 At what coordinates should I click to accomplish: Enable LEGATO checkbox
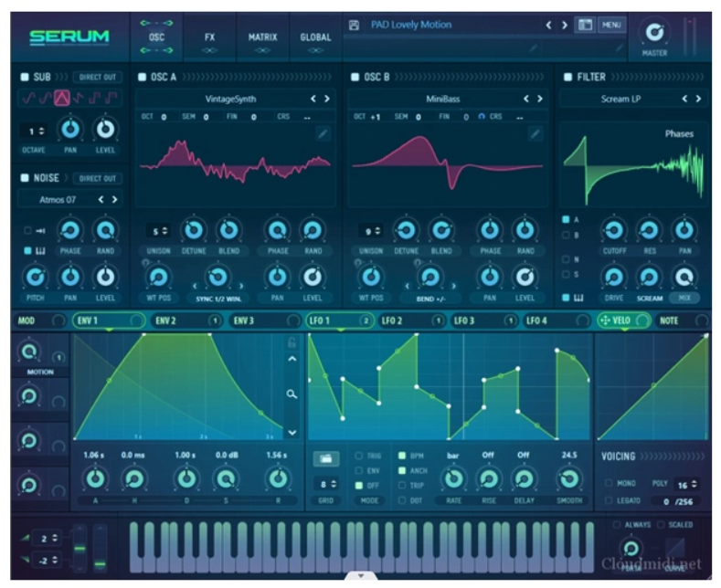[x=609, y=500]
